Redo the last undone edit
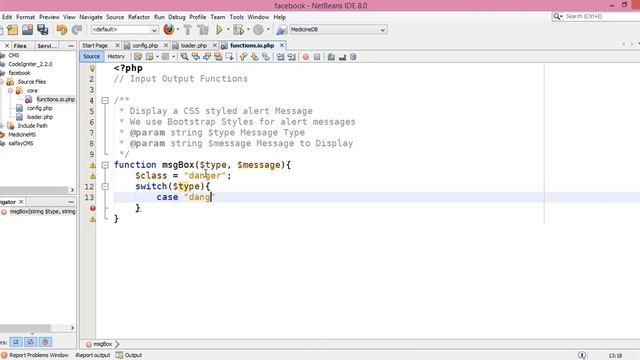Screen dimensions: 640x360 77,30
